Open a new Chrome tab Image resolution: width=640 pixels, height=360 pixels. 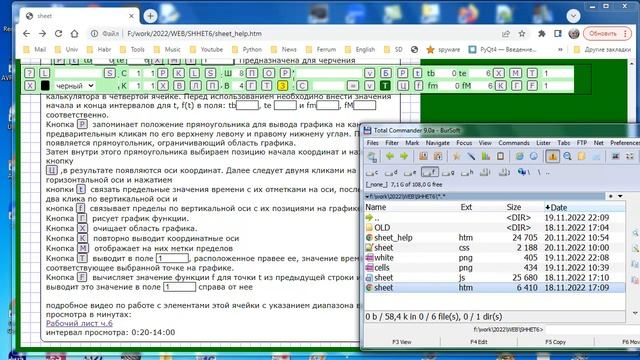pyautogui.click(x=150, y=16)
